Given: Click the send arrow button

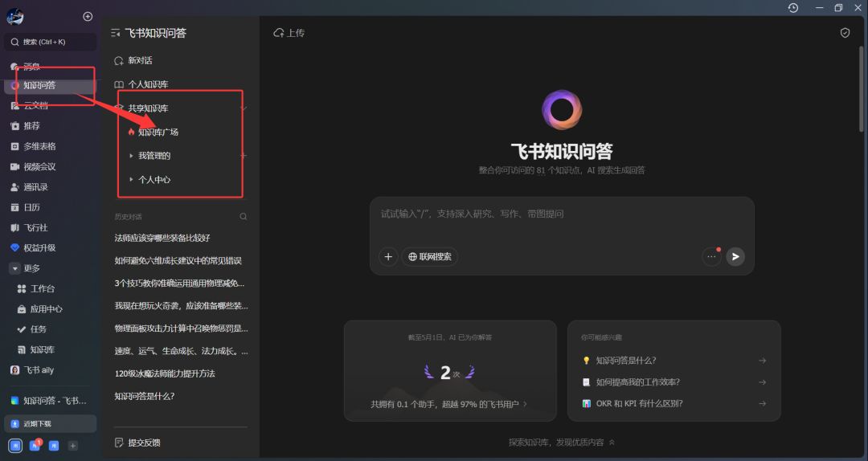Looking at the screenshot, I should (735, 257).
